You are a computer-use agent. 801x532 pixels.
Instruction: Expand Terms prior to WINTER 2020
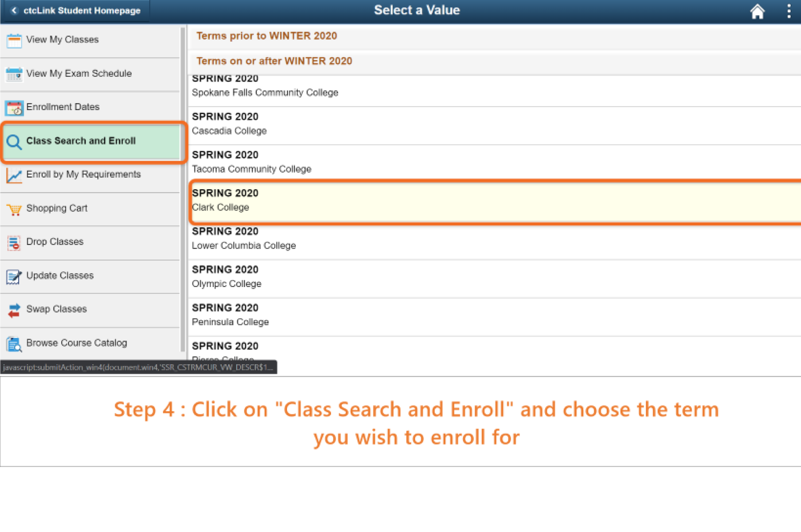267,36
